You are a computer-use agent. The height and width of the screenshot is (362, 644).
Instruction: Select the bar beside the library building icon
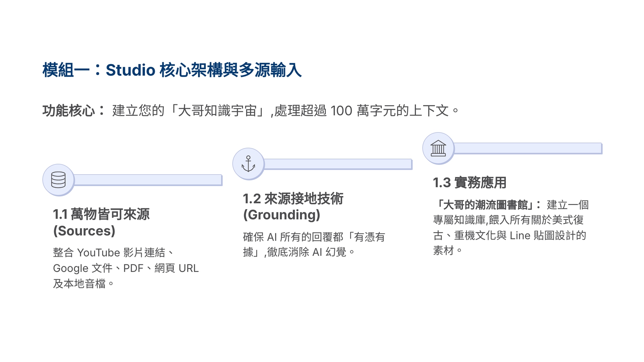528,148
